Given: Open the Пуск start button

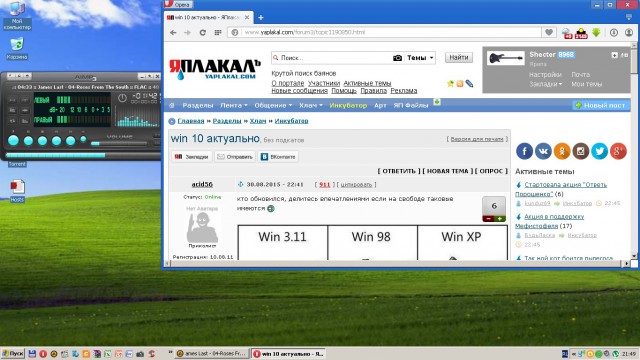Looking at the screenshot, I should click(x=13, y=354).
